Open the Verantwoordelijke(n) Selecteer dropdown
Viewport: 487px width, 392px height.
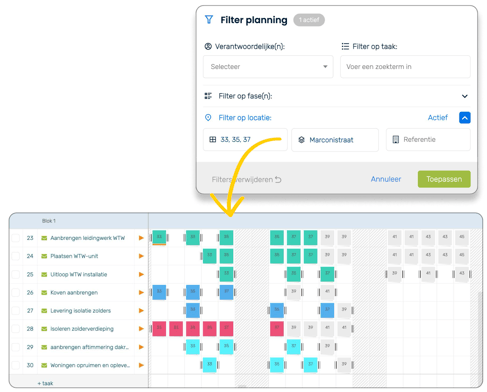pyautogui.click(x=268, y=67)
